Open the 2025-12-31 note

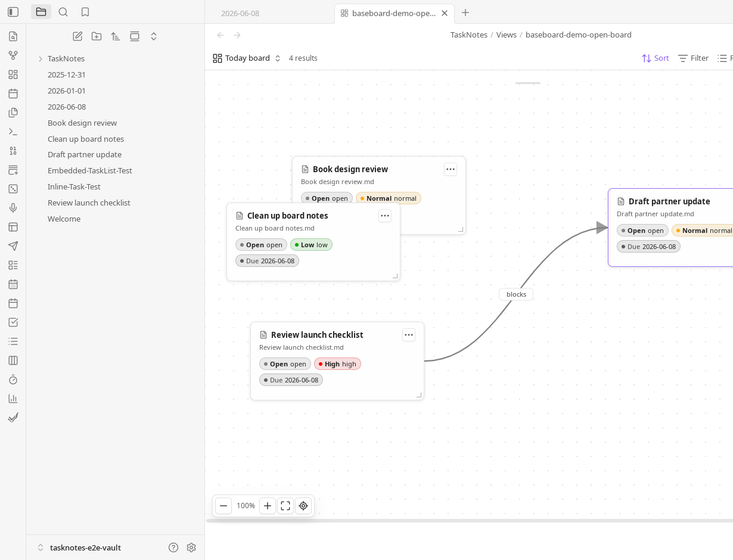[x=67, y=74]
